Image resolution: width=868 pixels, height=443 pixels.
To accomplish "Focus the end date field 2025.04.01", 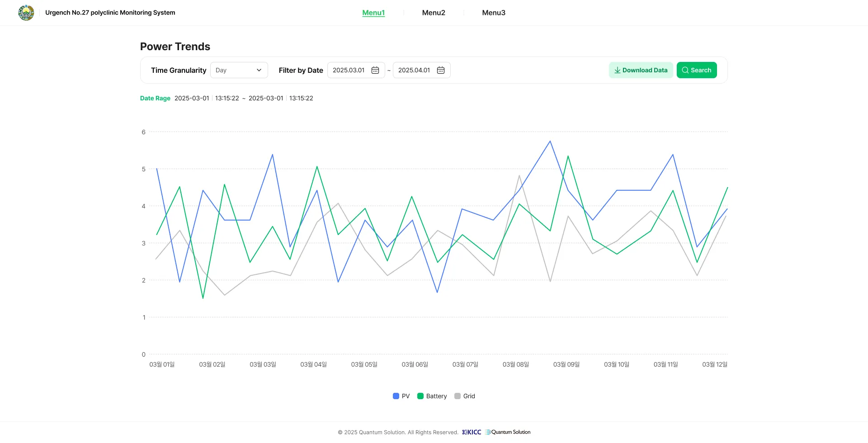I will pyautogui.click(x=422, y=70).
